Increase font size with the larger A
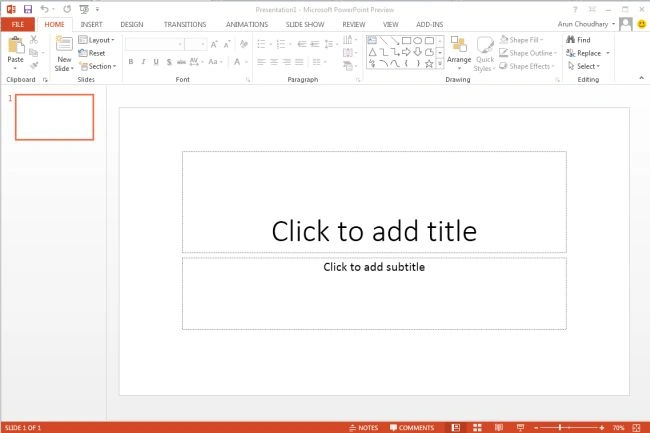This screenshot has width=650, height=433. coord(214,44)
